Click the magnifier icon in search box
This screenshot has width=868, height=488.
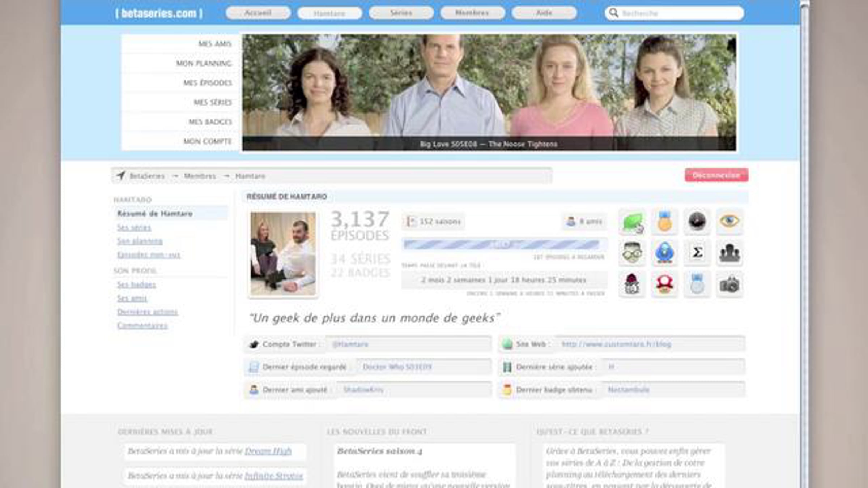613,13
